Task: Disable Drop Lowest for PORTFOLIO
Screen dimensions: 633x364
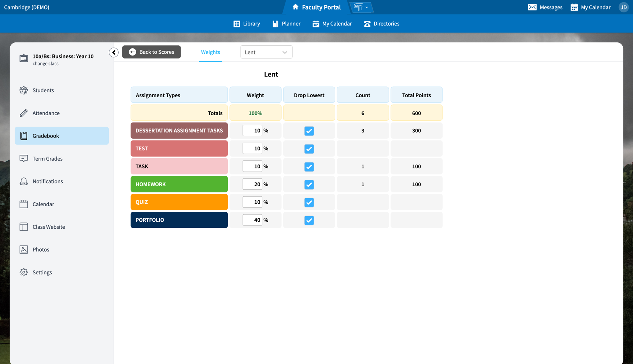Action: (x=309, y=220)
